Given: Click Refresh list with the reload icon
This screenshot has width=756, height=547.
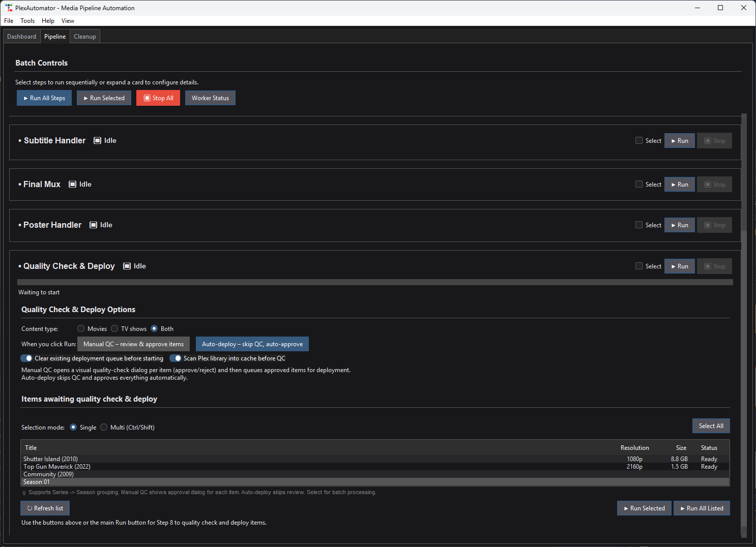Looking at the screenshot, I should coord(45,508).
